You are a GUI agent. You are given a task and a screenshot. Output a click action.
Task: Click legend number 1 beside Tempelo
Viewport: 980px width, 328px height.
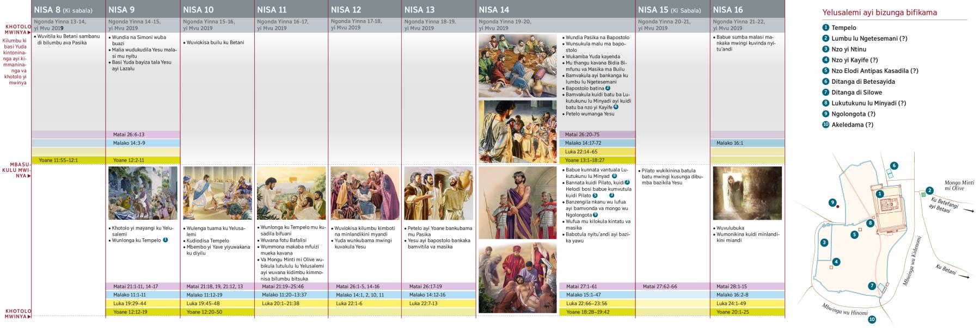(826, 28)
